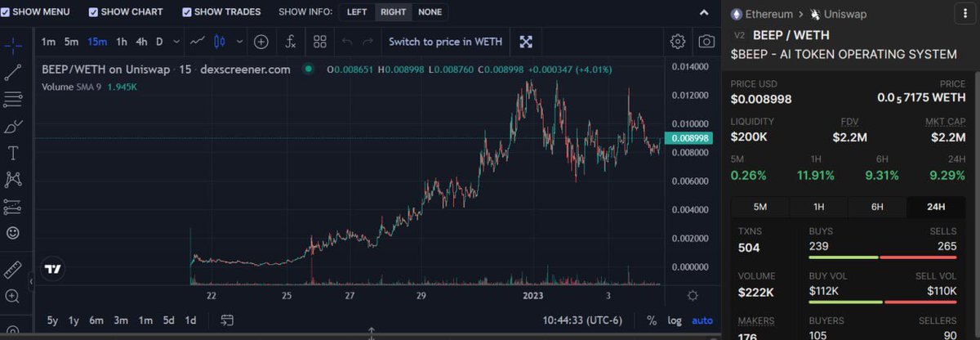
Task: Undo the last chart action
Action: [x=347, y=41]
